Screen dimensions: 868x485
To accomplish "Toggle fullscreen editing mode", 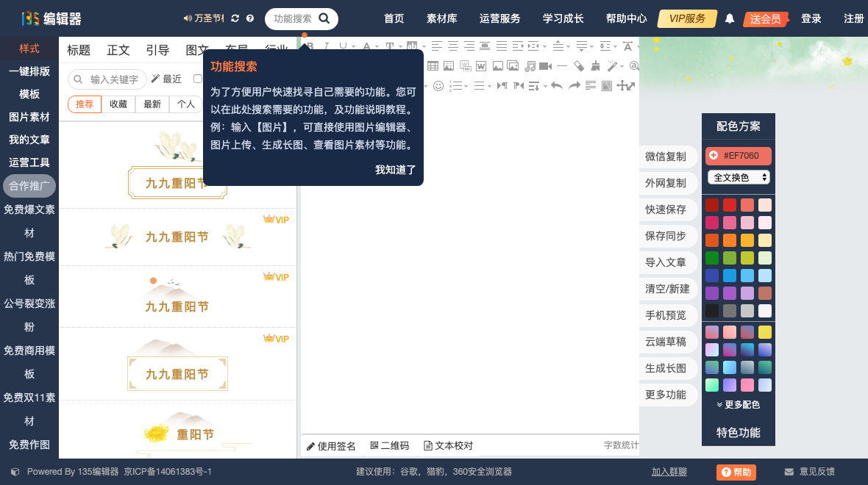I will [626, 86].
